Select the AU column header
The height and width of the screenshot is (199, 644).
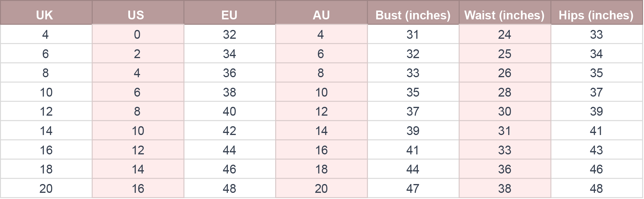click(322, 13)
